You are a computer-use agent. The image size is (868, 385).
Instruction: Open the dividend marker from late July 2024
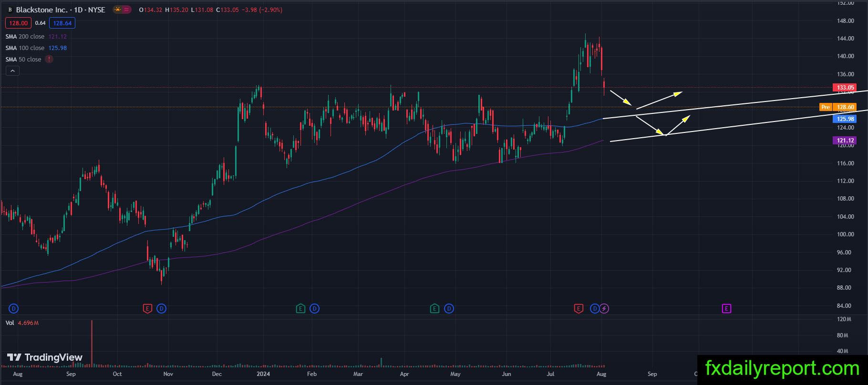[x=595, y=309]
